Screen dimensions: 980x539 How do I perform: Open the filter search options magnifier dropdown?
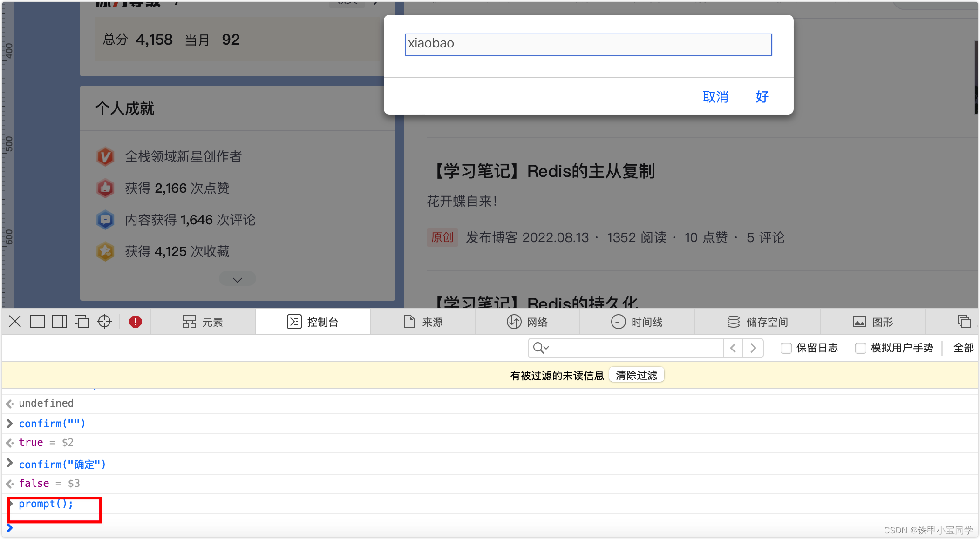[x=541, y=348]
